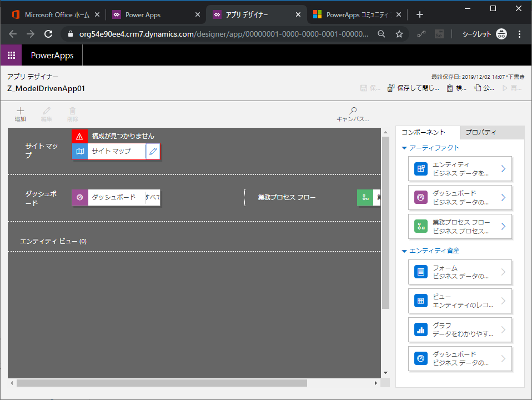Bookmark this page with the star icon
This screenshot has width=532, height=400.
coord(399,34)
